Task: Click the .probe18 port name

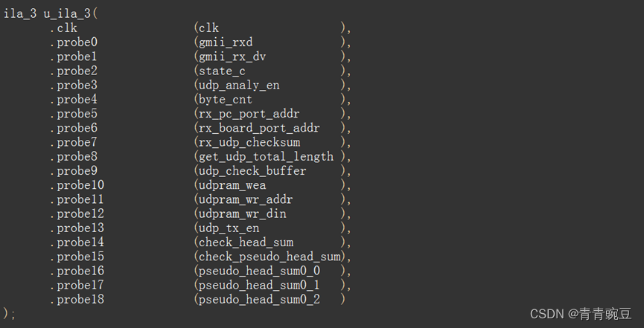Action: tap(77, 300)
